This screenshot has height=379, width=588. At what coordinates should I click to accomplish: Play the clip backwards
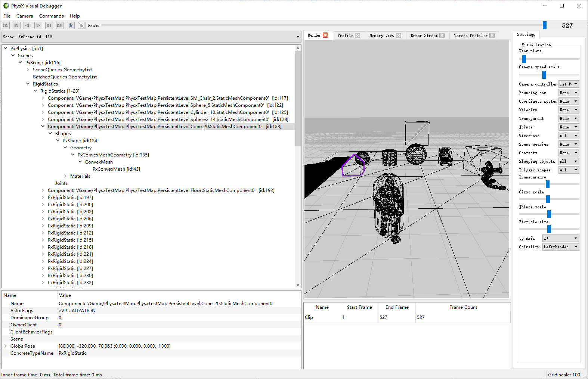(27, 25)
